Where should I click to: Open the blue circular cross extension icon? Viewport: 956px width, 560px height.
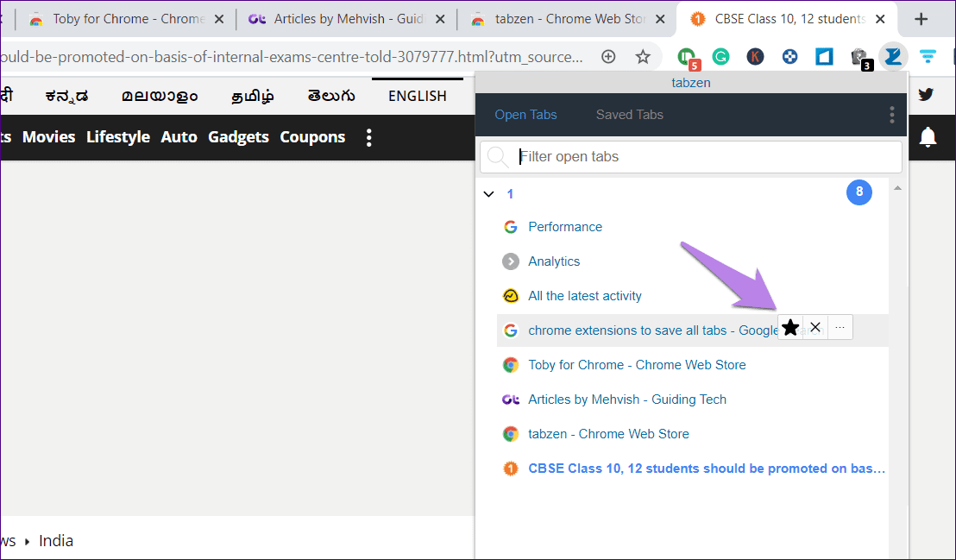(789, 57)
